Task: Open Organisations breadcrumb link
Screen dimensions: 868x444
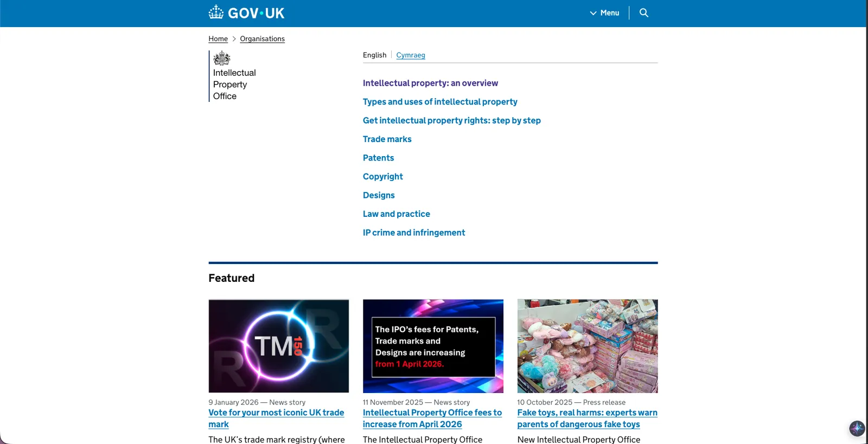Action: [x=263, y=39]
